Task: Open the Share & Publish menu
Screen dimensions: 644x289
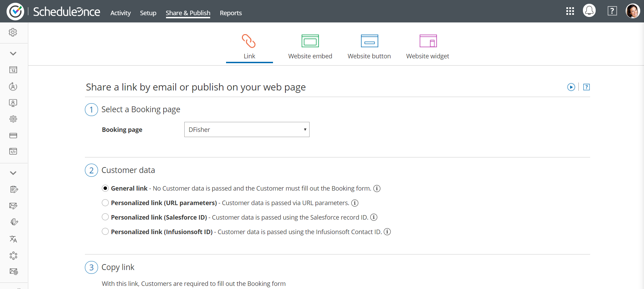Action: point(188,13)
